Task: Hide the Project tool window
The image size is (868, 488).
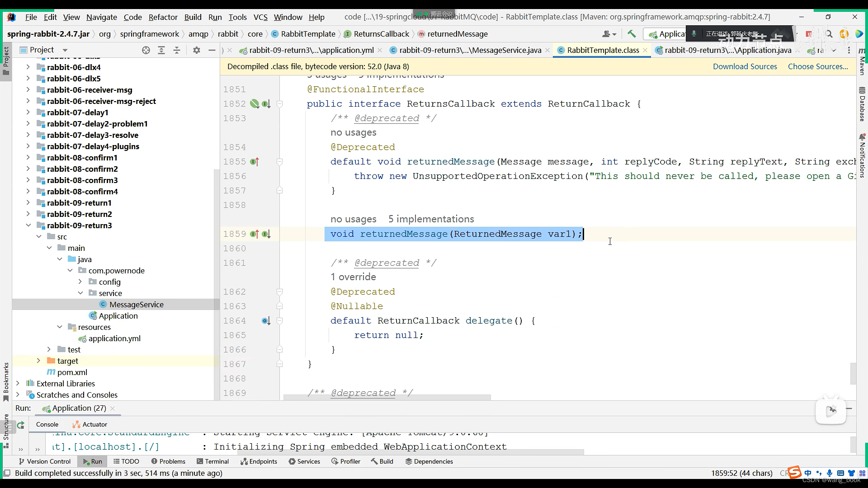Action: coord(212,50)
